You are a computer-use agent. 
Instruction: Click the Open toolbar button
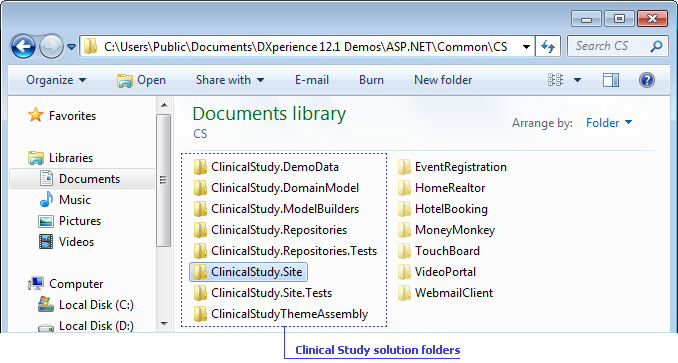pos(141,80)
